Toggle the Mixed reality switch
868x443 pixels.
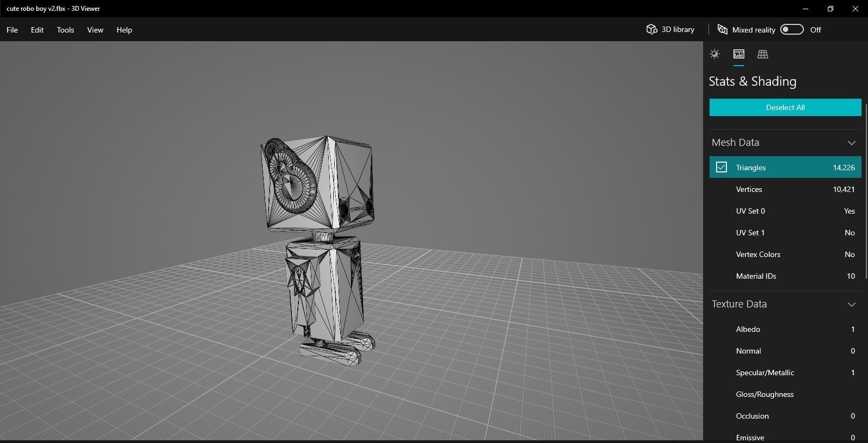tap(792, 29)
